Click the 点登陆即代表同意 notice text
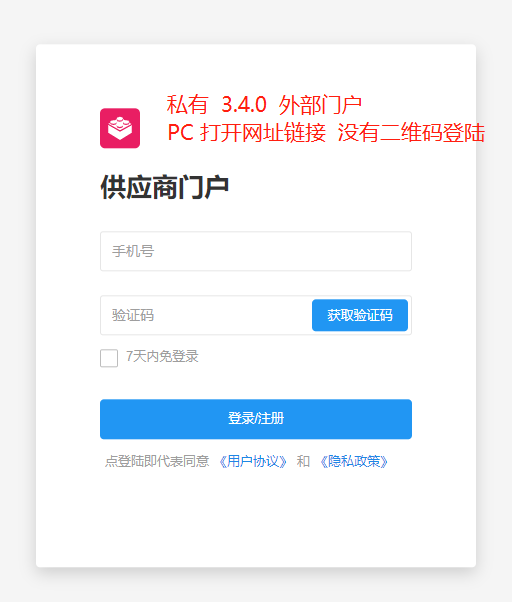 point(157,461)
